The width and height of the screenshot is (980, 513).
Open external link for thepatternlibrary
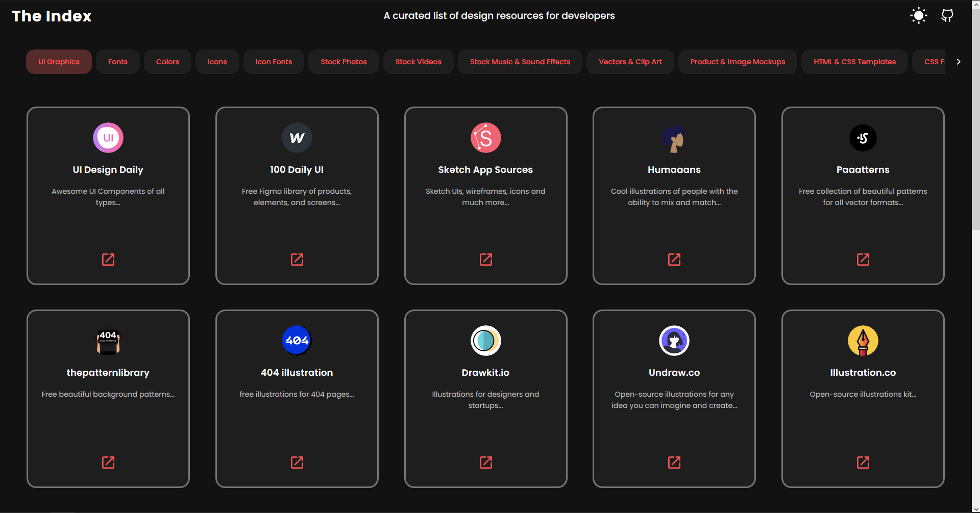coord(108,463)
